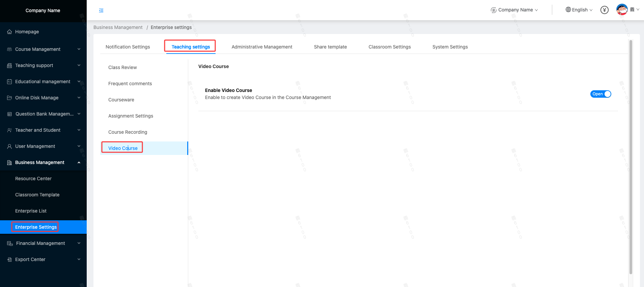Click the user avatar picture
Viewport: 644px width, 287px height.
622,9
